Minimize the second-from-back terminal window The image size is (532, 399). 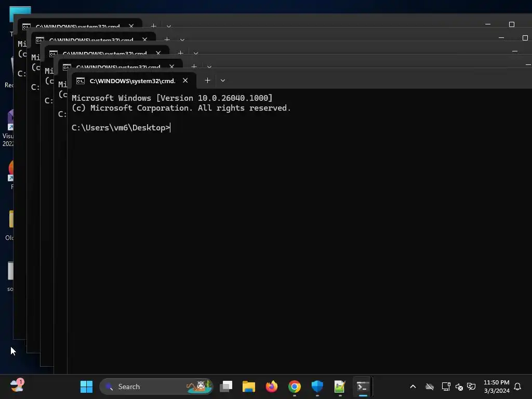tap(501, 37)
